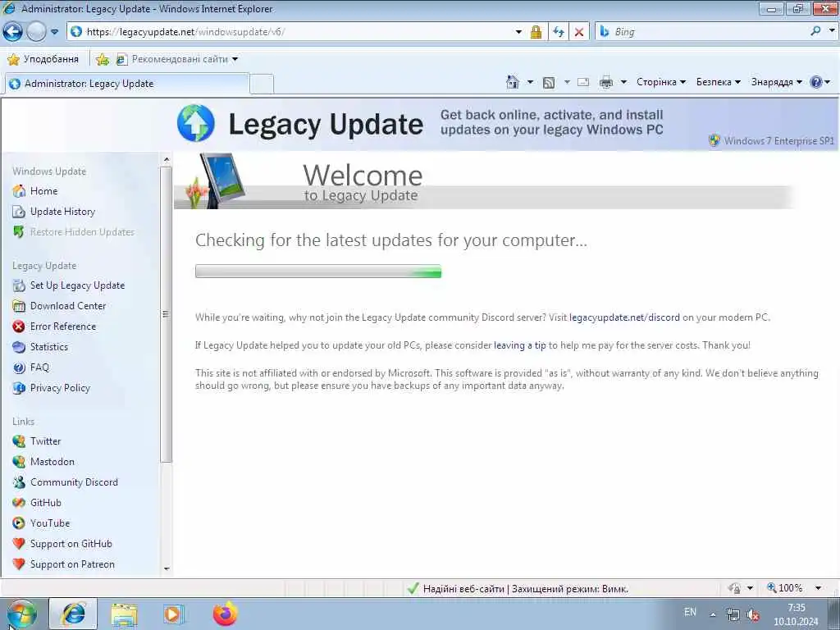Click the Support on GitHub heart icon
Viewport: 840px width, 630px height.
[x=19, y=544]
